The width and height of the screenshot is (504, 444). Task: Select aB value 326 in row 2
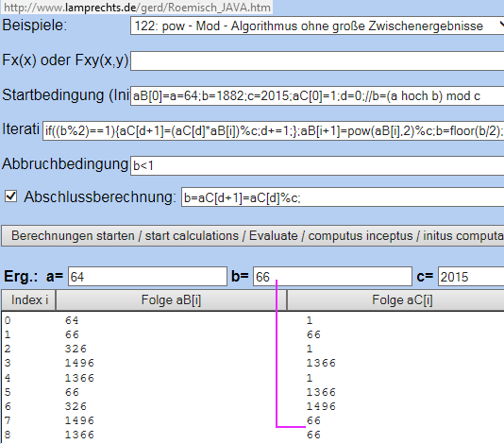coord(76,349)
